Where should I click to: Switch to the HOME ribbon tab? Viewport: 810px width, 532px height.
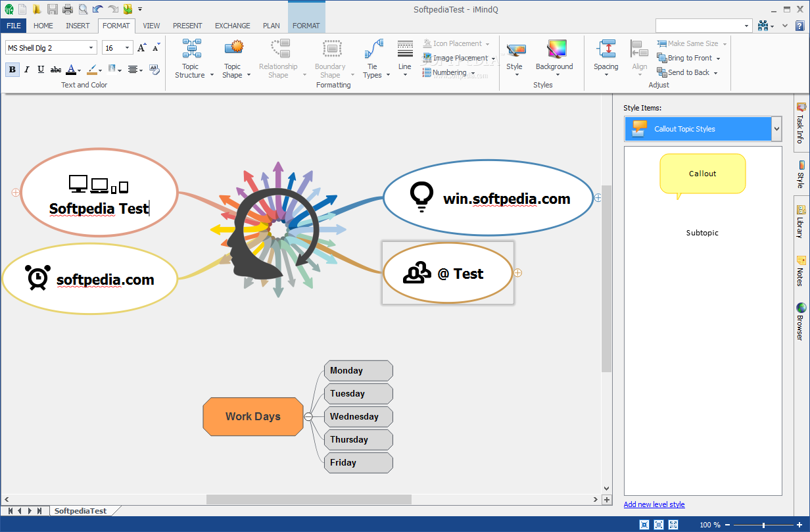pyautogui.click(x=43, y=26)
